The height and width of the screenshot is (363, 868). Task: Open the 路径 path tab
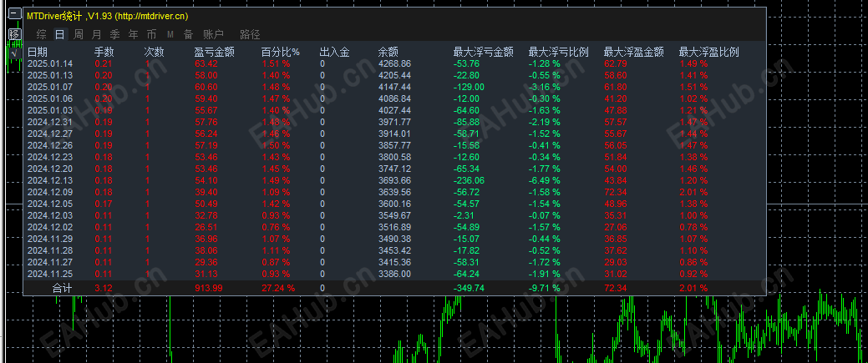pos(250,35)
